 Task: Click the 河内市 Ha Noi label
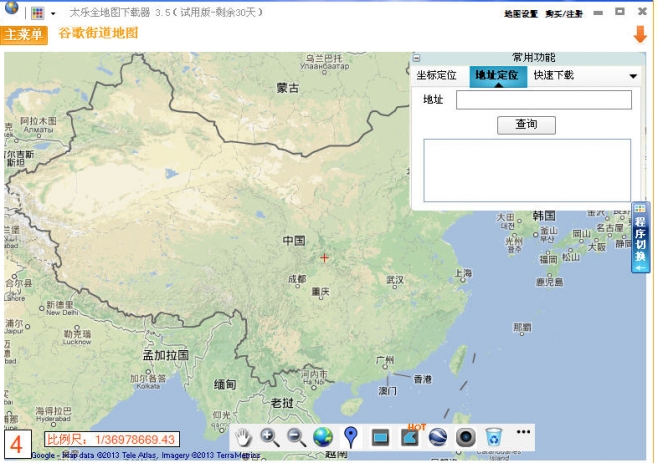[x=314, y=377]
